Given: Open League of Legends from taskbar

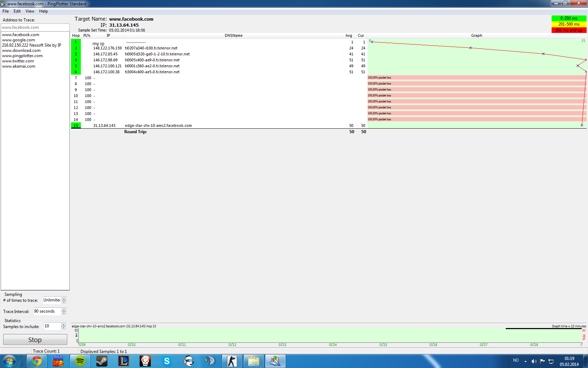Looking at the screenshot, I should (x=124, y=361).
